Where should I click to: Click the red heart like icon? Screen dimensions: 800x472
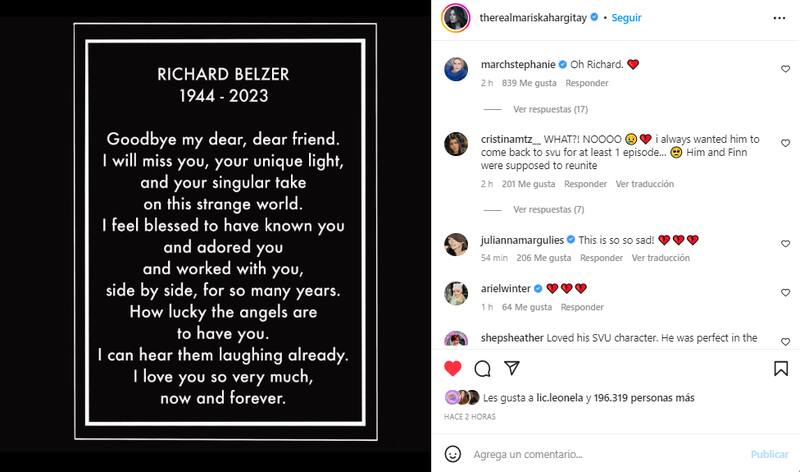(453, 368)
